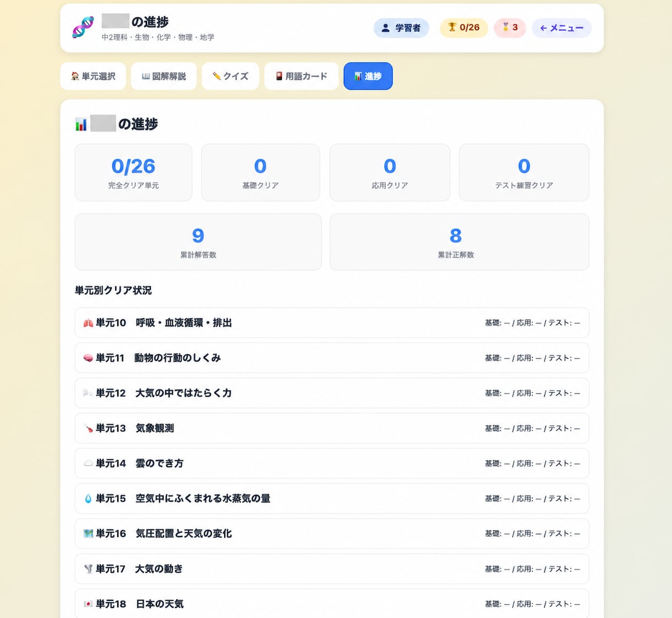This screenshot has width=672, height=618.
Task: Open the クイズ tab
Action: 230,76
